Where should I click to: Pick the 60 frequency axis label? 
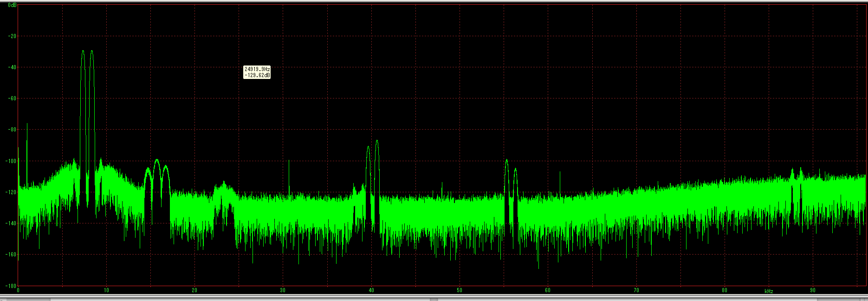[548, 290]
